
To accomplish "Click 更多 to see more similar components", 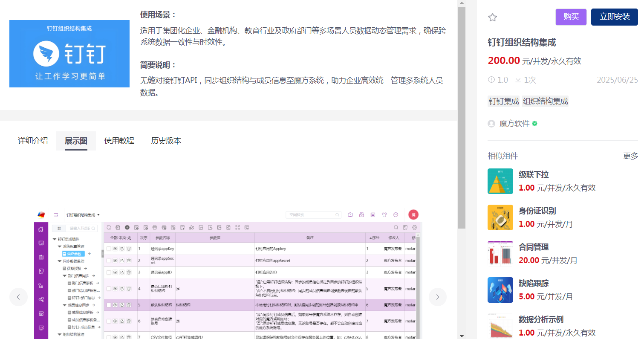I will point(631,156).
